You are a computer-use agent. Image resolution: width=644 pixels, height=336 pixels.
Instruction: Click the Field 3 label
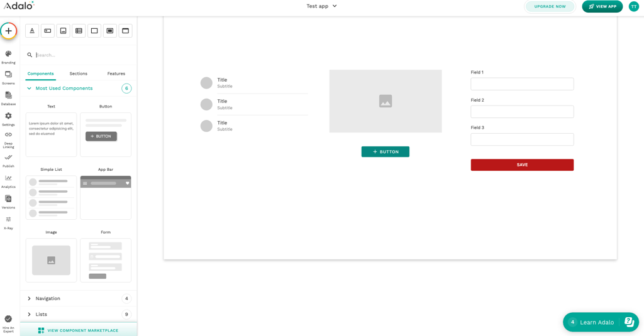477,127
